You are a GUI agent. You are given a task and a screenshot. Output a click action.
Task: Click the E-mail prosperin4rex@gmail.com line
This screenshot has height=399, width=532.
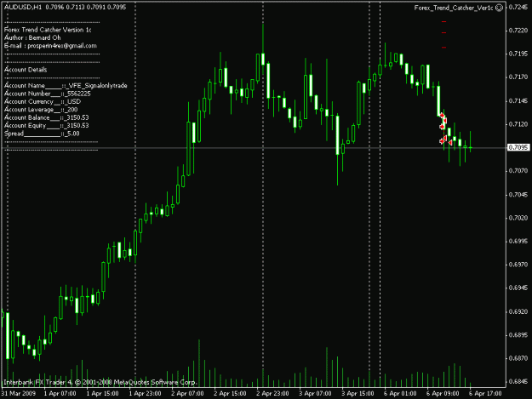pos(50,46)
